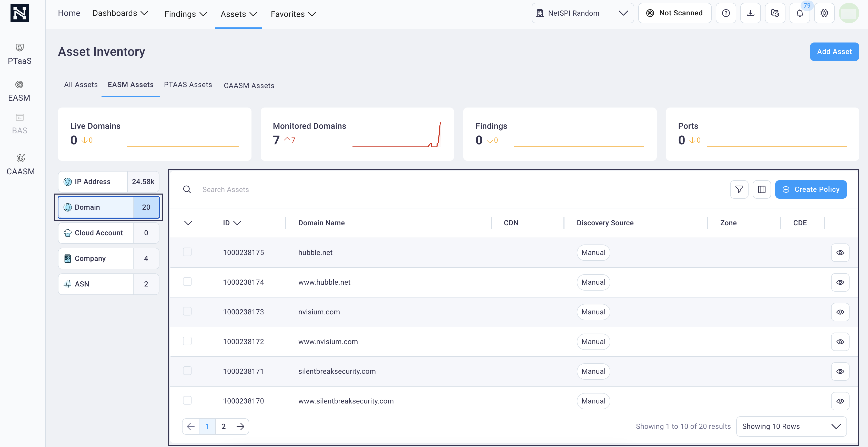This screenshot has height=447, width=868.
Task: Expand the NetSPI Random workspace selector
Action: 623,12
